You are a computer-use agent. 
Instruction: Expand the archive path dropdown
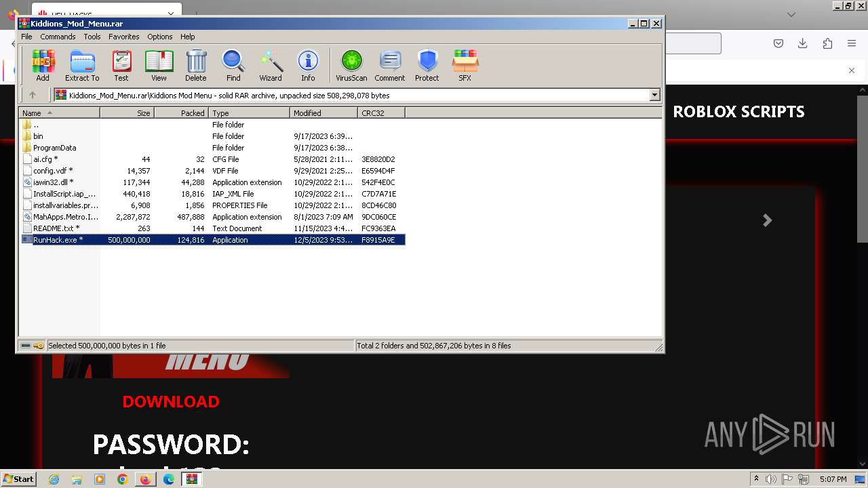[x=655, y=96]
